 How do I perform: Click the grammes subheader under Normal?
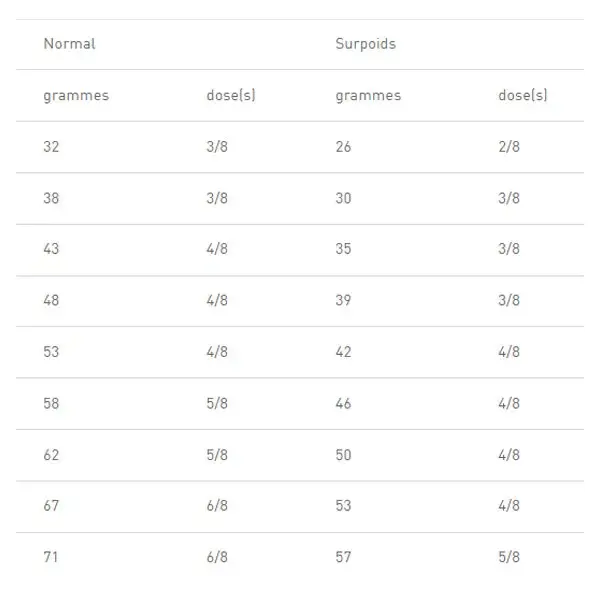(x=76, y=96)
